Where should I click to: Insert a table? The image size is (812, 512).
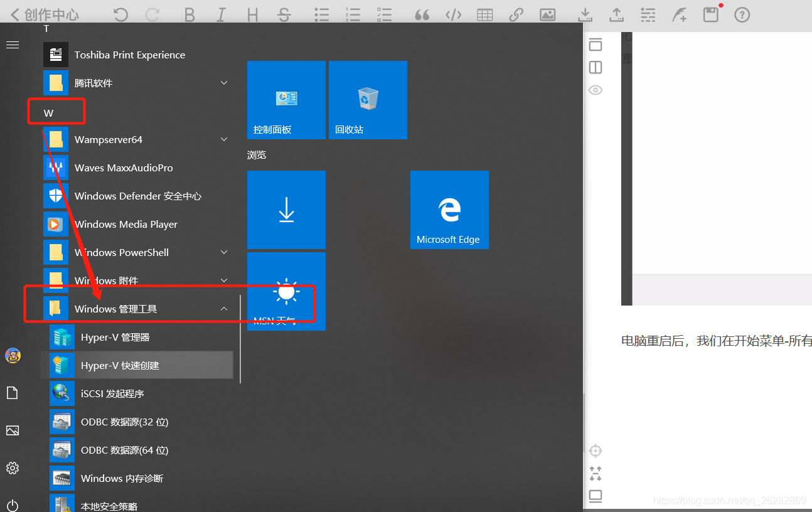click(484, 14)
